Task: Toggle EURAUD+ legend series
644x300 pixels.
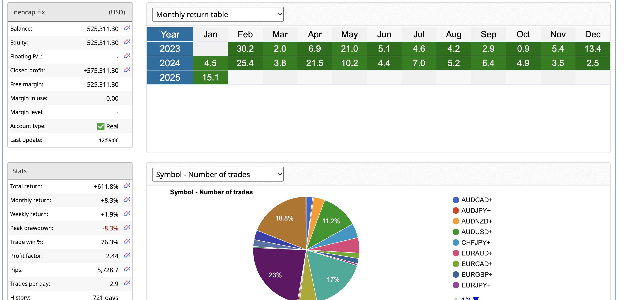Action: point(476,253)
